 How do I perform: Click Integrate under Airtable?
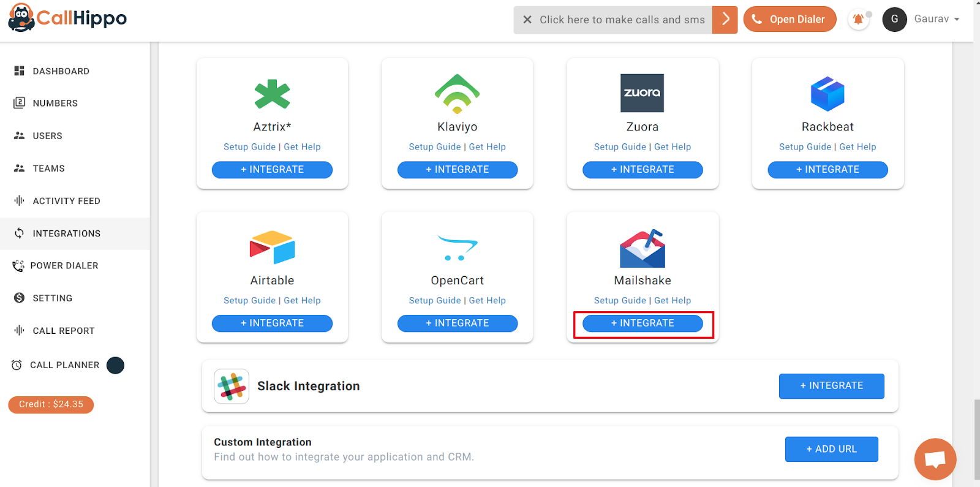click(272, 323)
